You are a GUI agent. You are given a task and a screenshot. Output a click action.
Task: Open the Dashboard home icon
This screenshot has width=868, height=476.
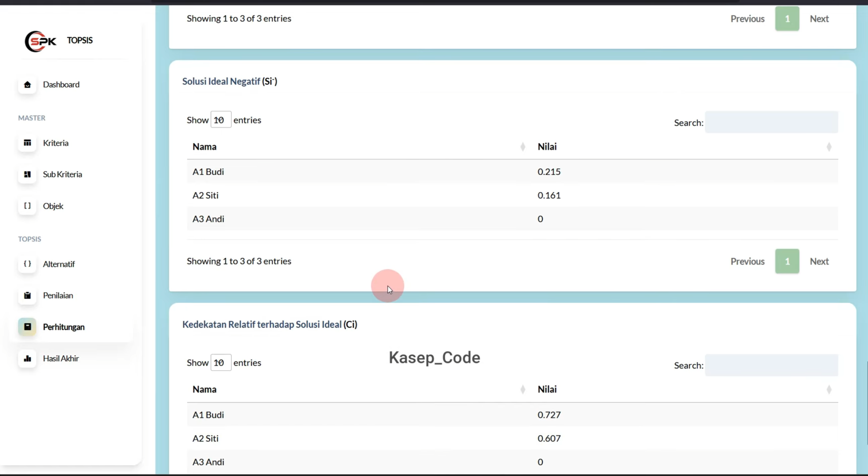(x=27, y=84)
